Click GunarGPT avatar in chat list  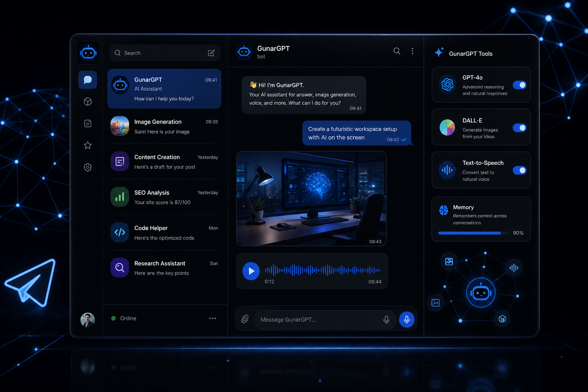pyautogui.click(x=120, y=85)
